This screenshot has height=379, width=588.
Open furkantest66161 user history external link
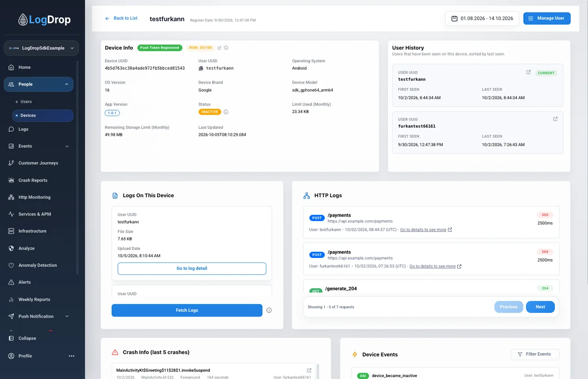point(555,119)
